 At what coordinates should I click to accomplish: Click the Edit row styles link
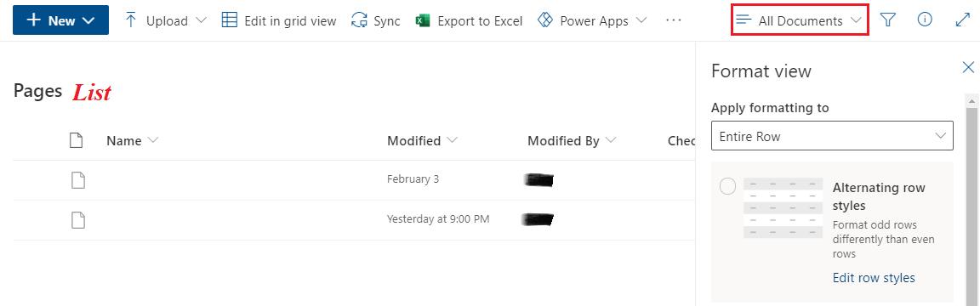tap(874, 278)
